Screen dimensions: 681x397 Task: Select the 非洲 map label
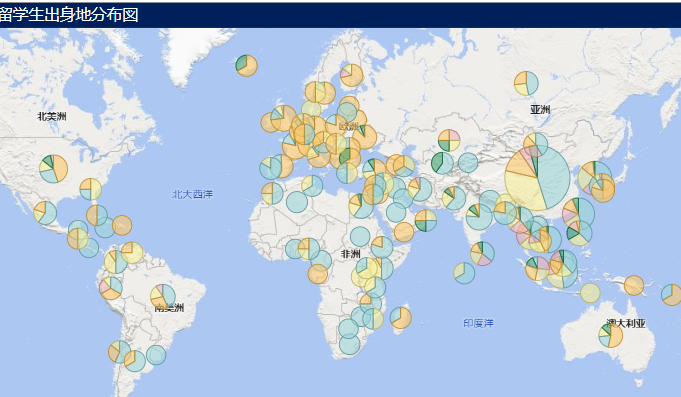350,254
